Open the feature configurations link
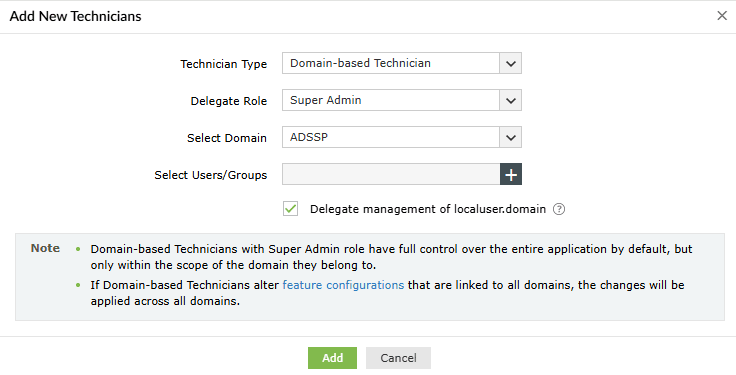This screenshot has height=375, width=736. point(343,285)
